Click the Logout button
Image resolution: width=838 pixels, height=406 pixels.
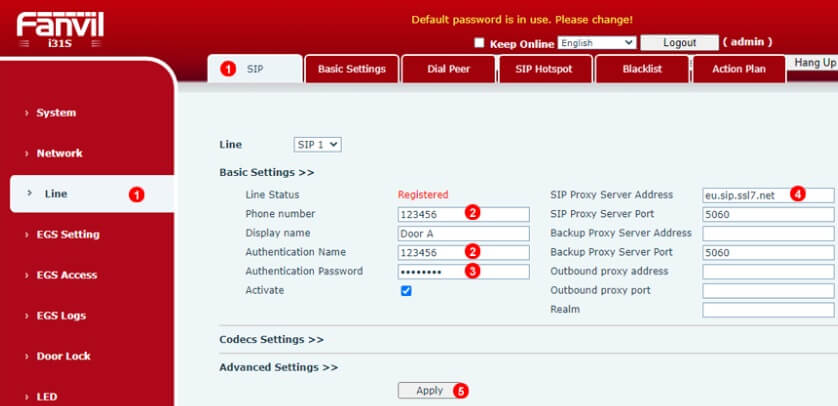click(679, 43)
